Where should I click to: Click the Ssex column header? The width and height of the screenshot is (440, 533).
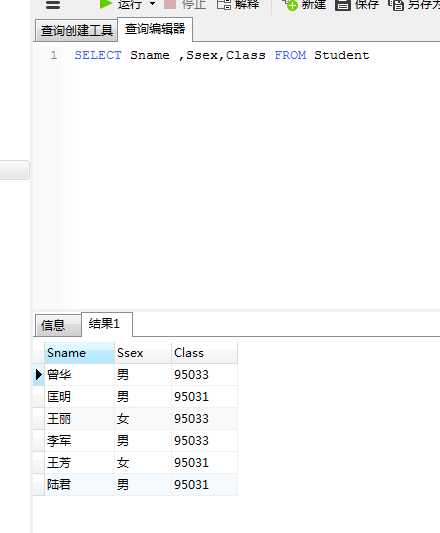(x=143, y=353)
